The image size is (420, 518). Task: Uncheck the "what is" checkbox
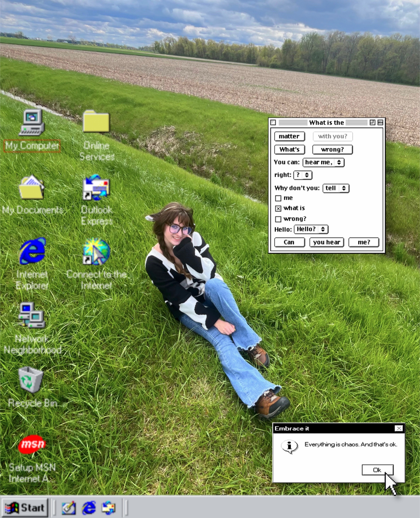(x=278, y=208)
